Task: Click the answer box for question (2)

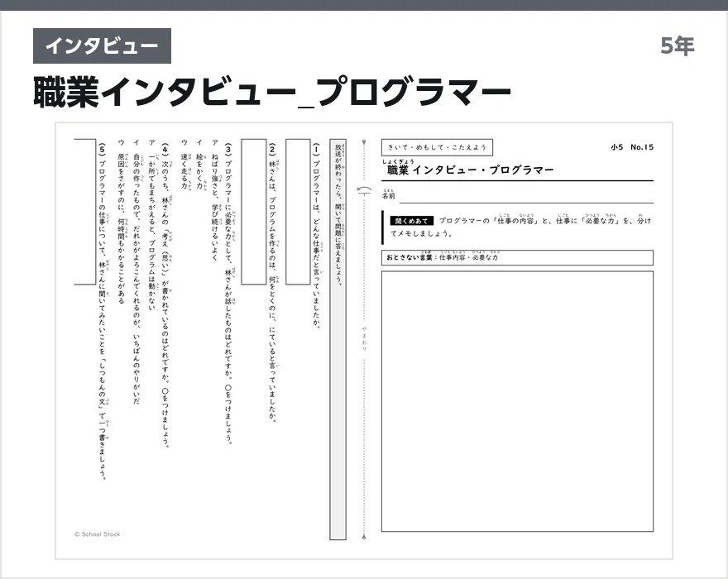Action: [253, 211]
